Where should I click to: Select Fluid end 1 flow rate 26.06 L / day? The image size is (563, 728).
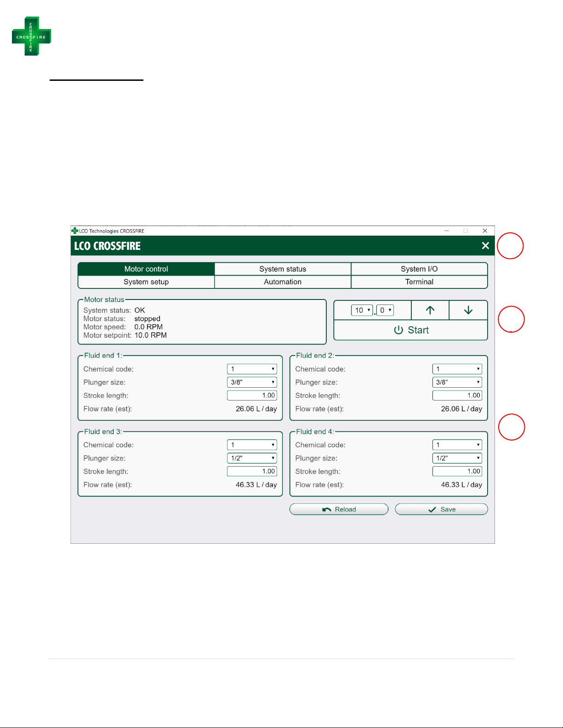256,409
